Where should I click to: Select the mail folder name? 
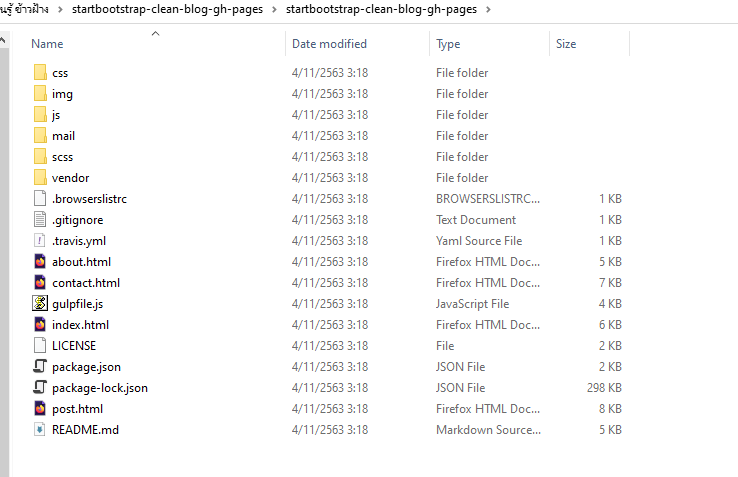click(x=64, y=136)
